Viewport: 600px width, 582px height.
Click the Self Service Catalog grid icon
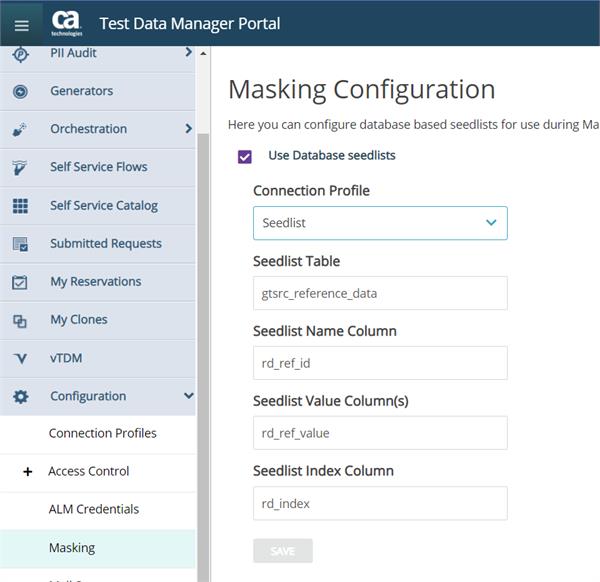click(20, 206)
